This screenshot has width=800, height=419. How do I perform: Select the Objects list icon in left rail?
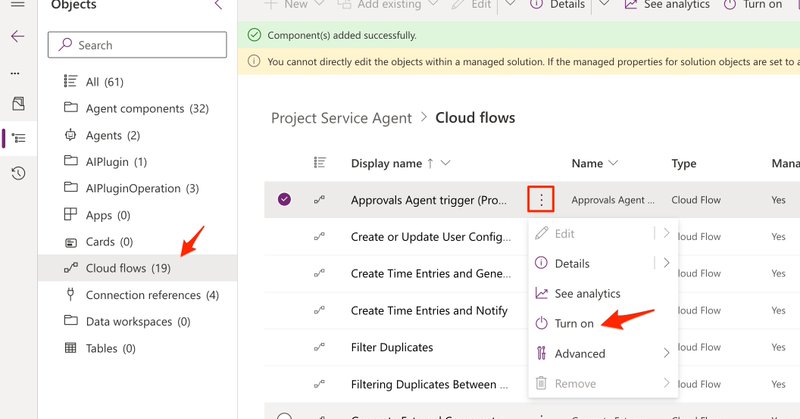coord(18,138)
